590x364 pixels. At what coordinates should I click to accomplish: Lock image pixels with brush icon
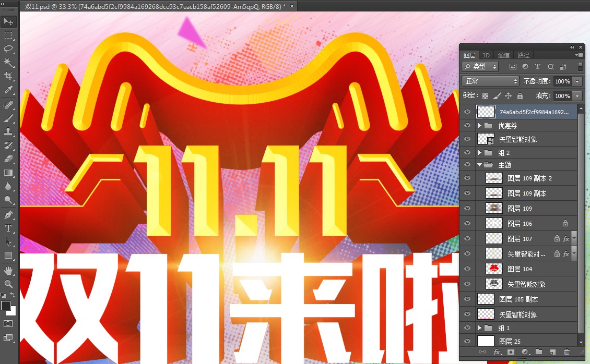point(497,96)
